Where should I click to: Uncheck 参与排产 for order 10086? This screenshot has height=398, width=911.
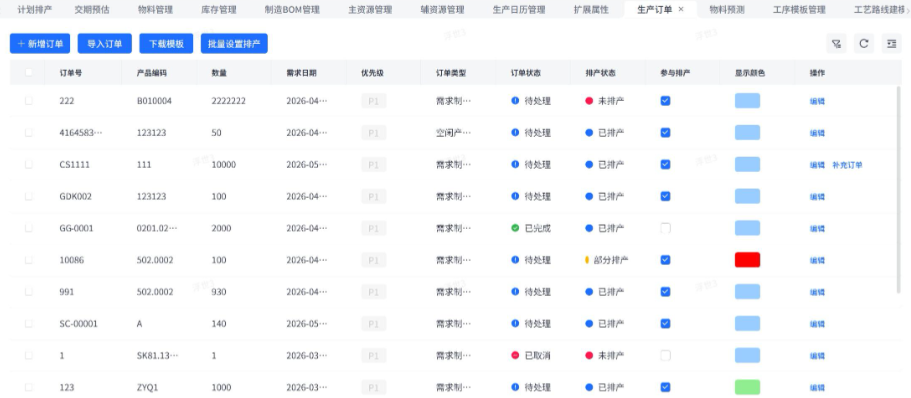665,260
